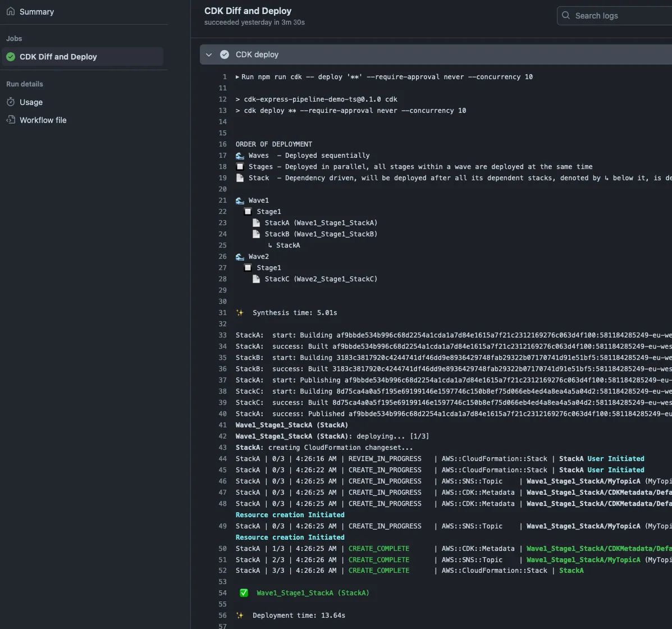Click the CDK deploy step success checkmark

coord(224,54)
